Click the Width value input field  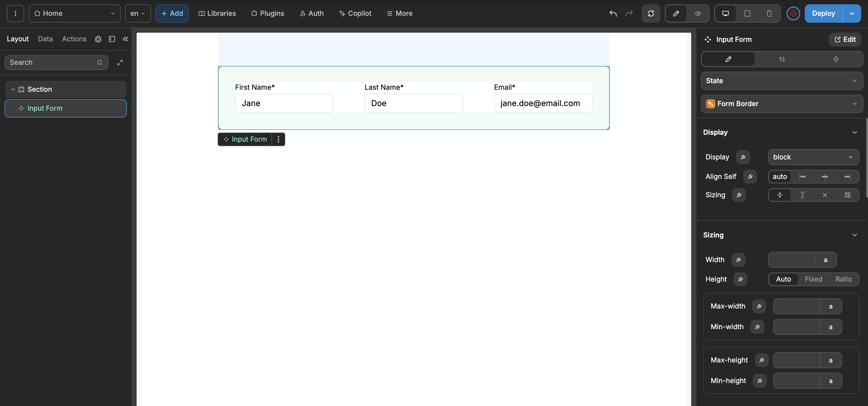coord(791,260)
